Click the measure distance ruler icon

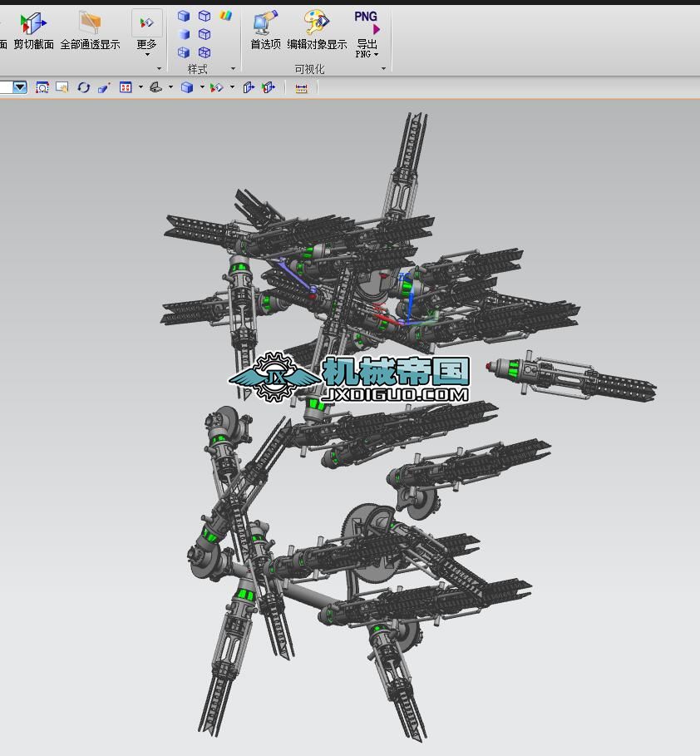click(301, 88)
